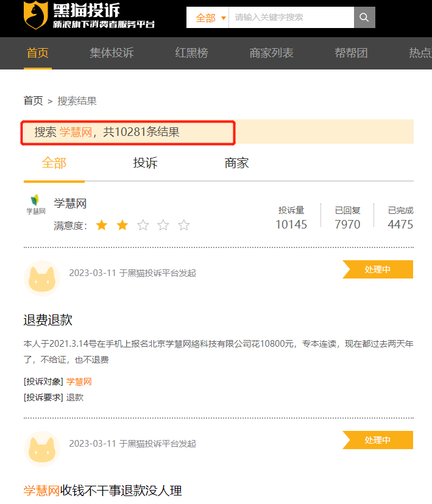
Task: Click the first filled satisfaction star
Action: (102, 225)
